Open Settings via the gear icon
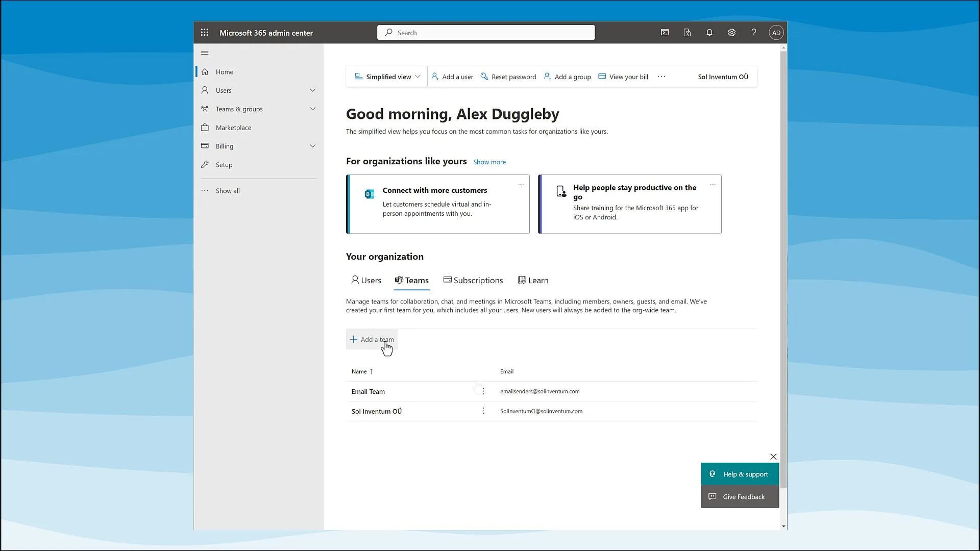The image size is (980, 551). coord(731,32)
